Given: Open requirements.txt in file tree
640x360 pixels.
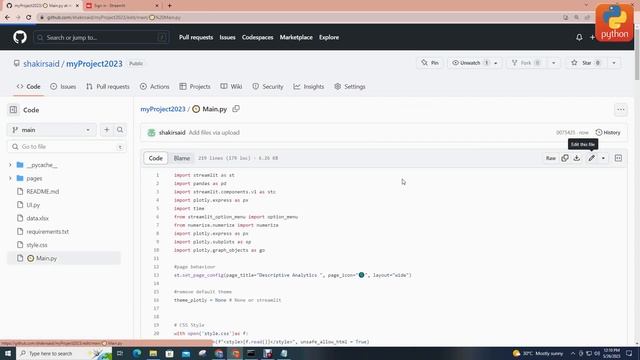Looking at the screenshot, I should click(x=47, y=231).
